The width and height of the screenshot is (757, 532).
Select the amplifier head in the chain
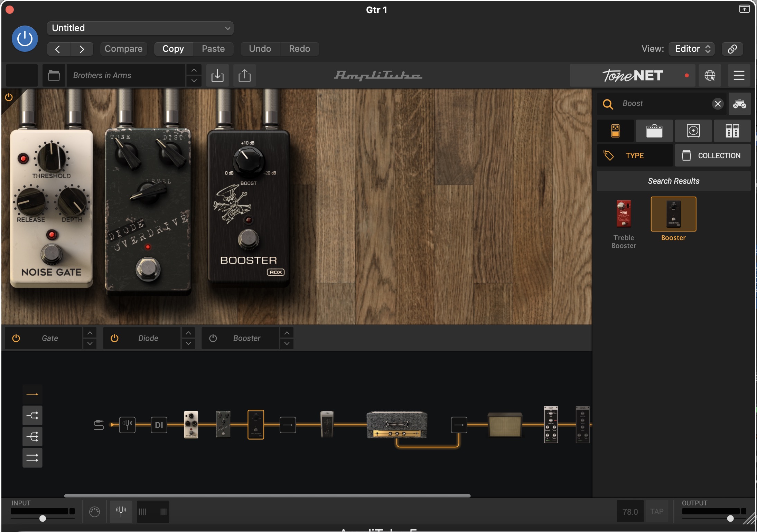coord(397,425)
